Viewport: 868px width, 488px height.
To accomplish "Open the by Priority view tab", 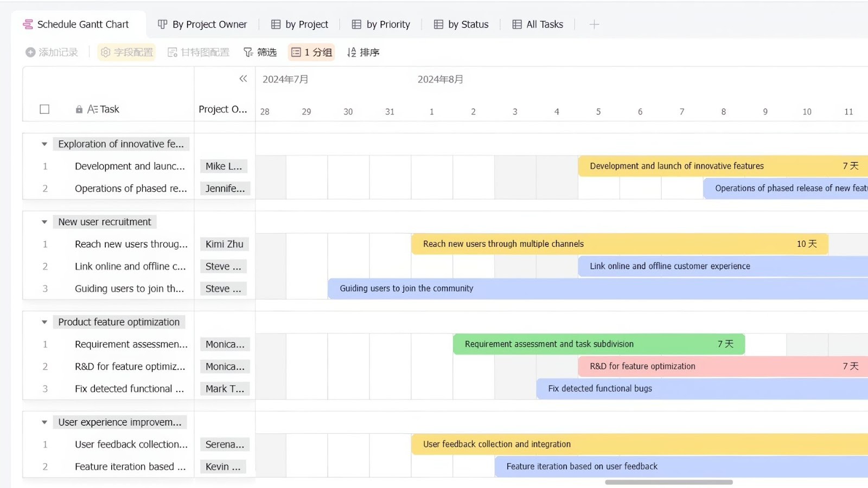I will (380, 24).
